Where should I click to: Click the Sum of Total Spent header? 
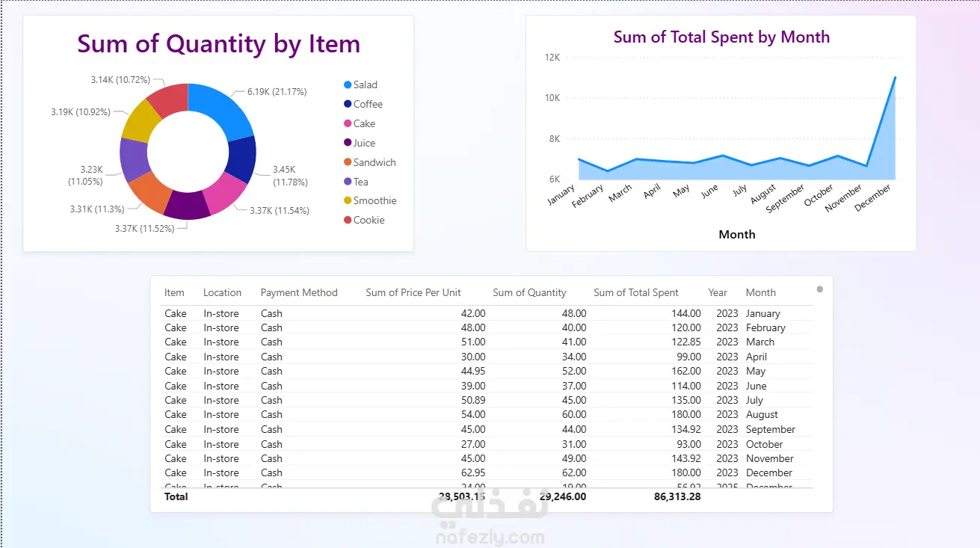635,293
